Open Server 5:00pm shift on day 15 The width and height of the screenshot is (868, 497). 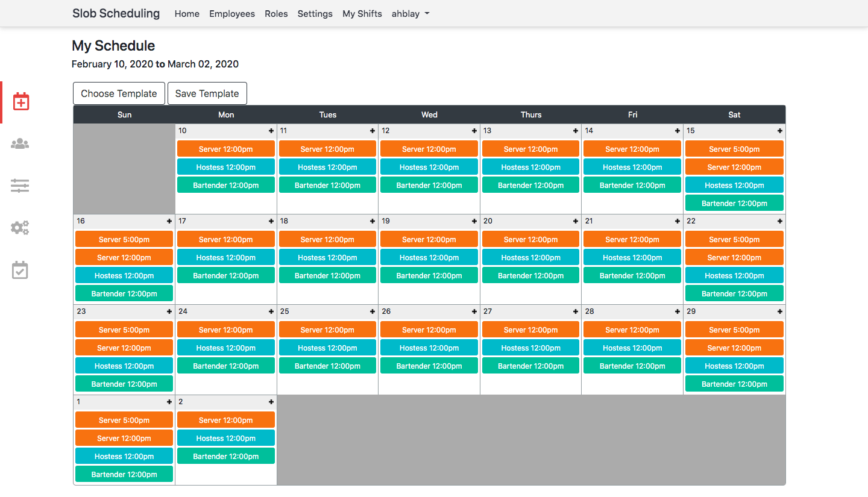(734, 149)
